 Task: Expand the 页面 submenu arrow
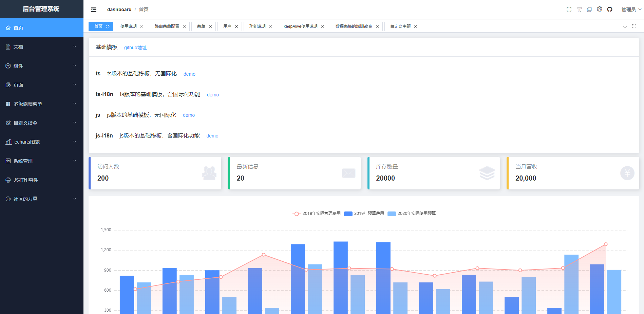click(75, 85)
